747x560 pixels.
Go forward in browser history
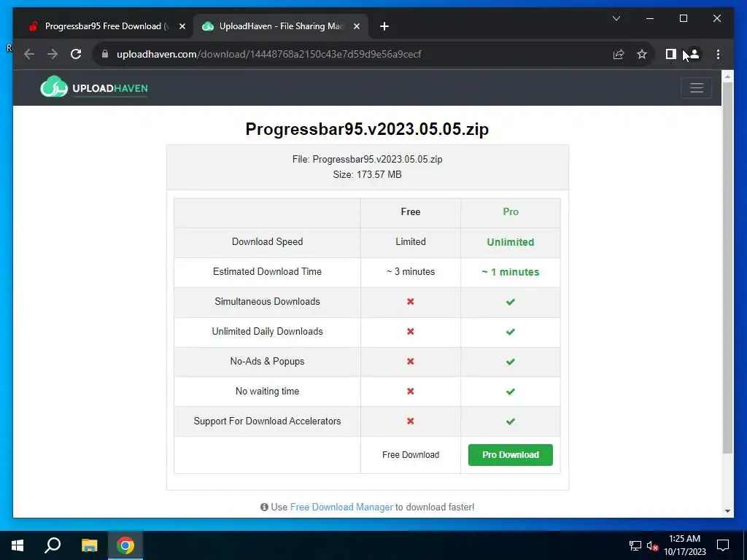(x=53, y=54)
